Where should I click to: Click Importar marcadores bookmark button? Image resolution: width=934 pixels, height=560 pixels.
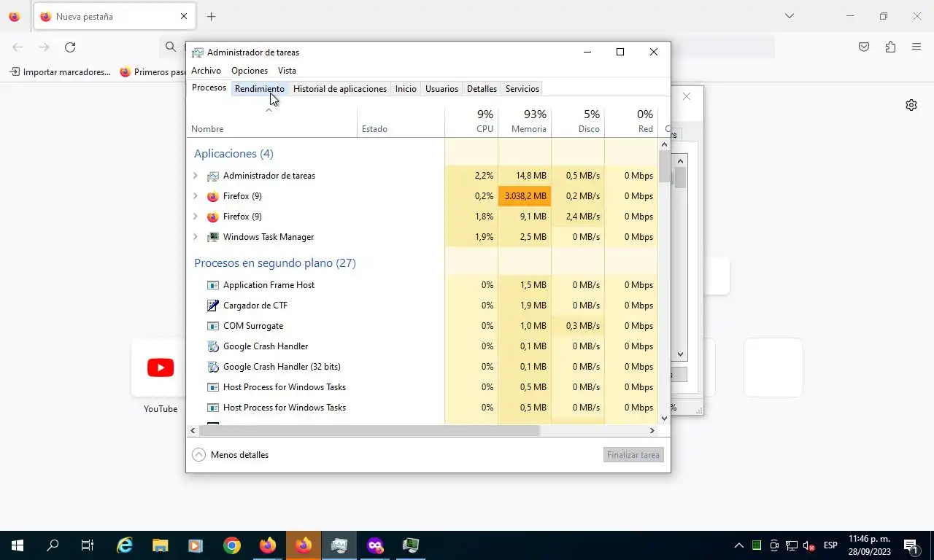point(61,72)
